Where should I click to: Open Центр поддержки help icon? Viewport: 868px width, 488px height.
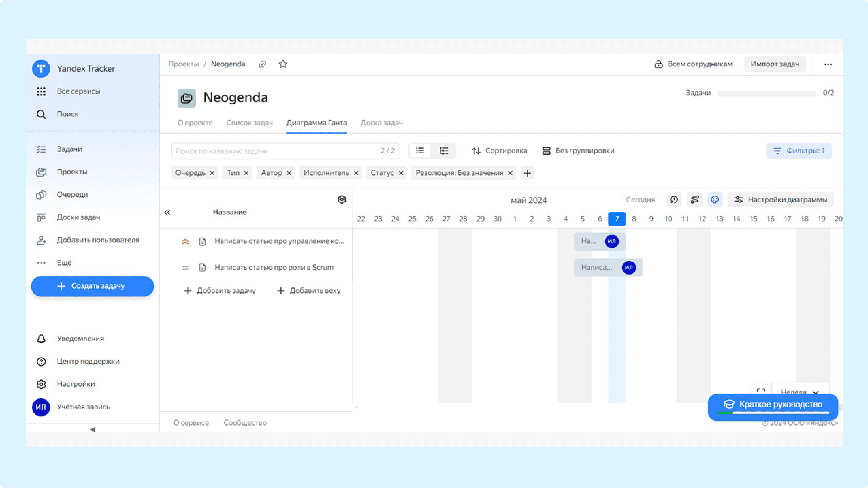click(41, 361)
